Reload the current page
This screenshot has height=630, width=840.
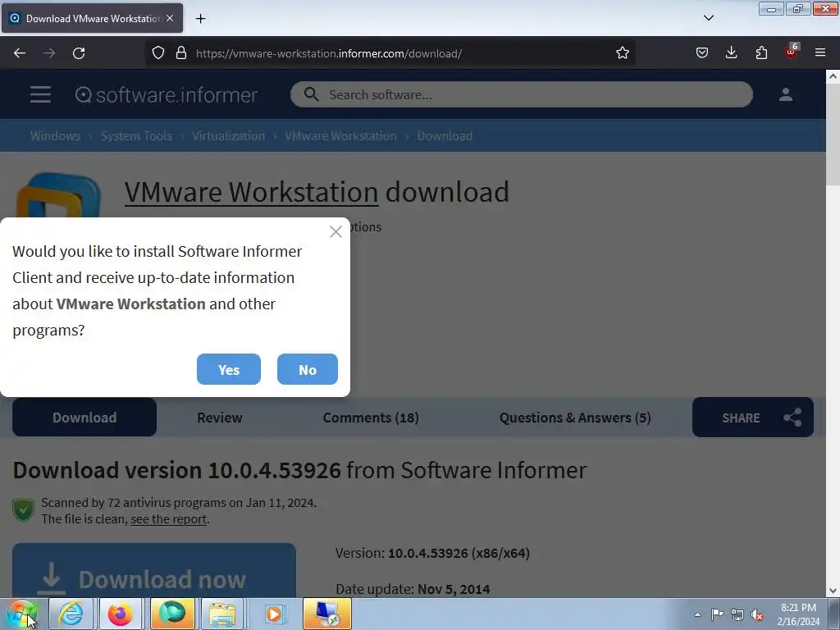coord(79,53)
